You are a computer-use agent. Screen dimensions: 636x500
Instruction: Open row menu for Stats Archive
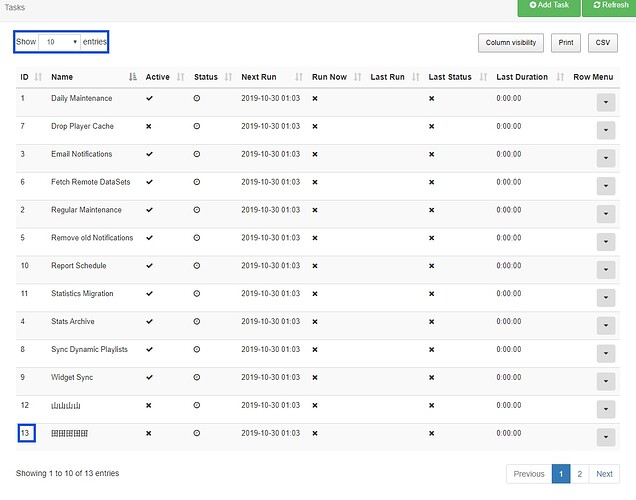pos(606,325)
